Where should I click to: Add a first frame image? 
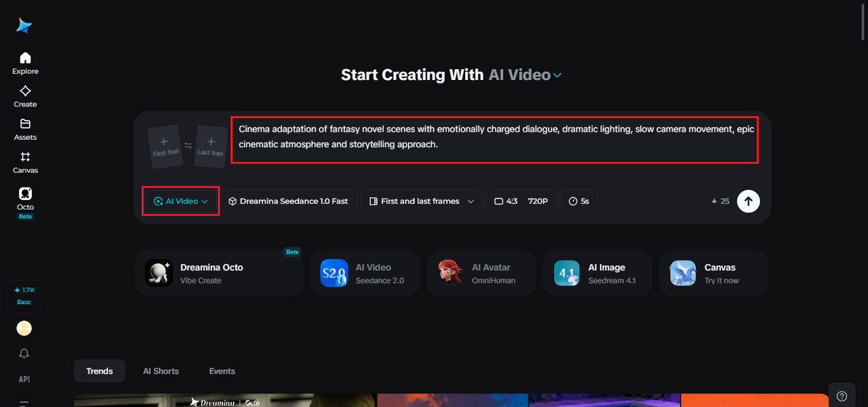pyautogui.click(x=165, y=146)
